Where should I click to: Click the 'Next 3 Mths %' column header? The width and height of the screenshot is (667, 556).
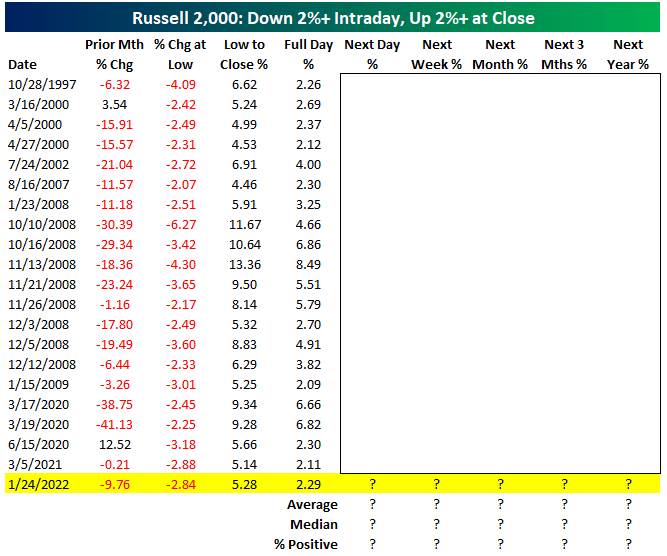tap(564, 54)
